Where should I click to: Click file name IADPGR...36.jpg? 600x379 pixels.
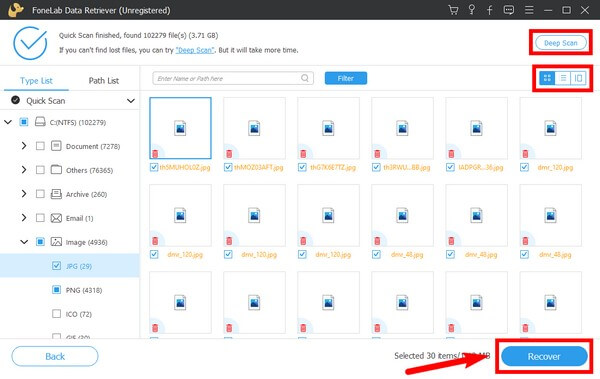tap(481, 167)
